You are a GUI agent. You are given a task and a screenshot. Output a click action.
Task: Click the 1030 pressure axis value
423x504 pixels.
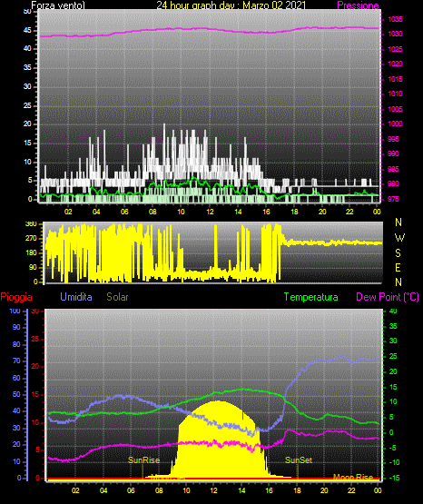click(395, 34)
